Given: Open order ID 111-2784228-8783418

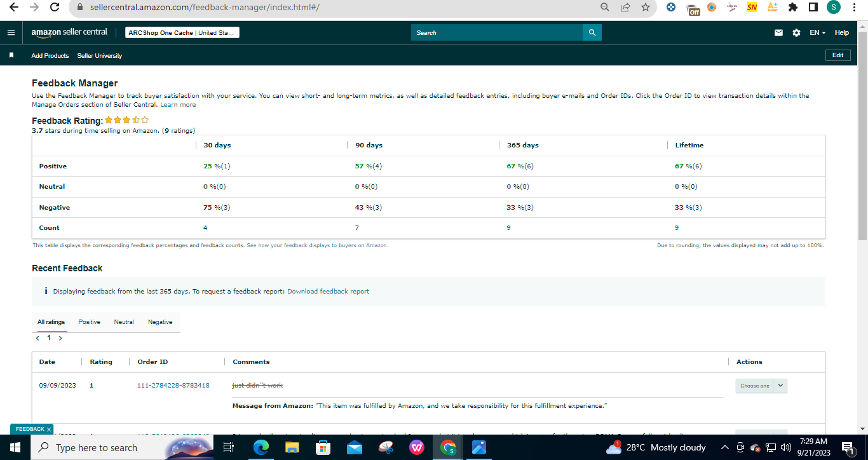Looking at the screenshot, I should tap(173, 386).
